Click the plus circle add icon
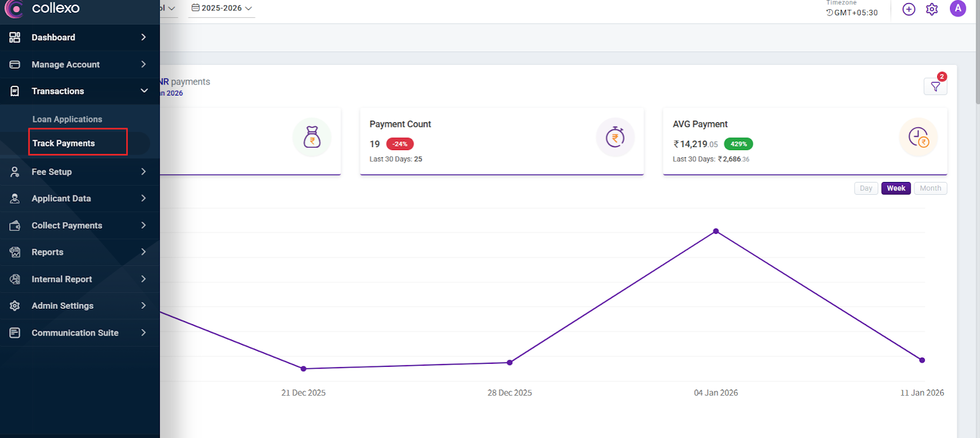This screenshot has height=438, width=980. (909, 9)
